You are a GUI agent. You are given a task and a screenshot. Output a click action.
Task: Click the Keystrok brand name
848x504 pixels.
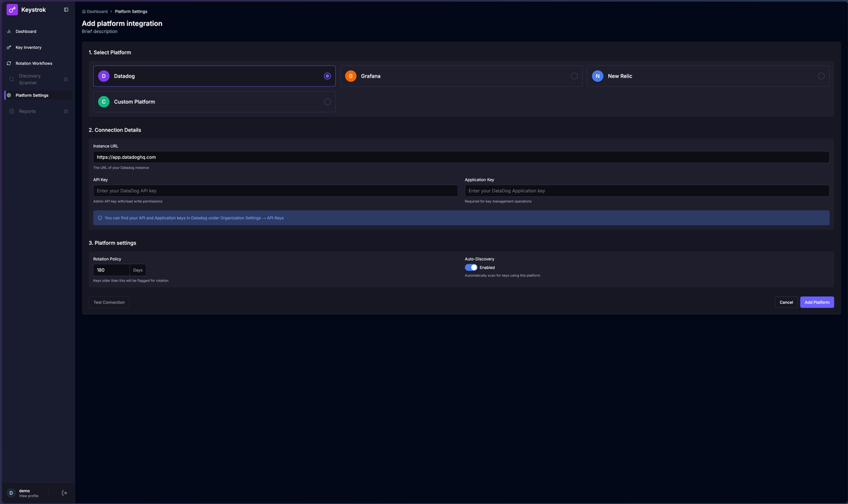(33, 10)
